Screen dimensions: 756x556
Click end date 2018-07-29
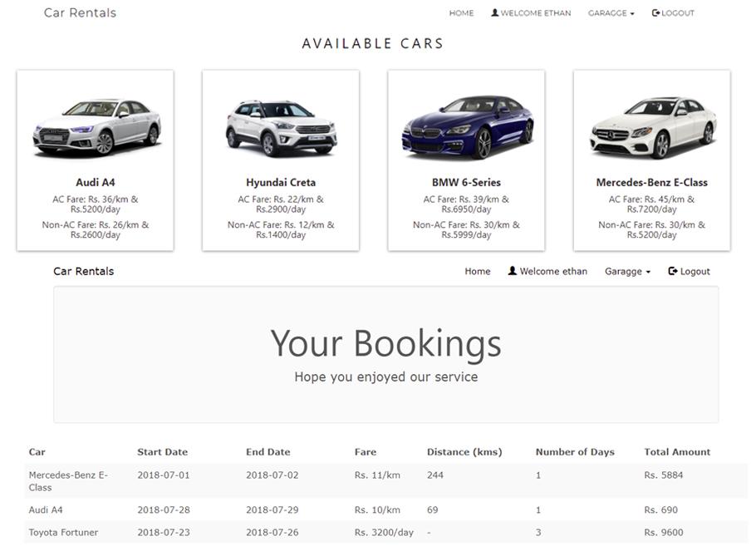pos(272,509)
